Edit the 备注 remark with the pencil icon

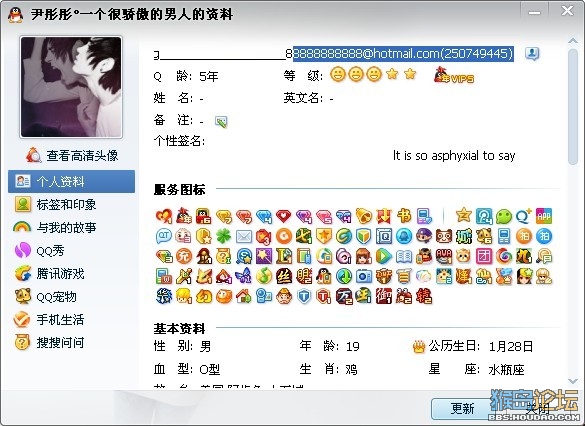pyautogui.click(x=221, y=121)
